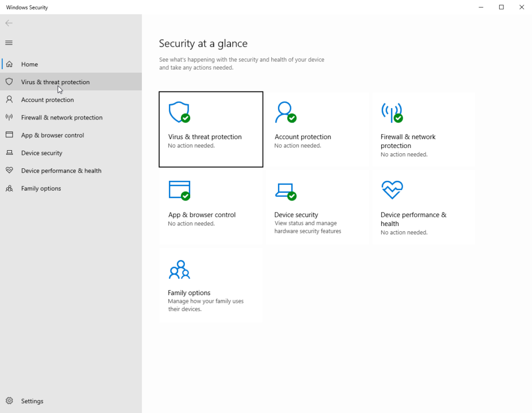This screenshot has height=413, width=532.
Task: Click the Home house icon in sidebar
Action: pyautogui.click(x=9, y=64)
